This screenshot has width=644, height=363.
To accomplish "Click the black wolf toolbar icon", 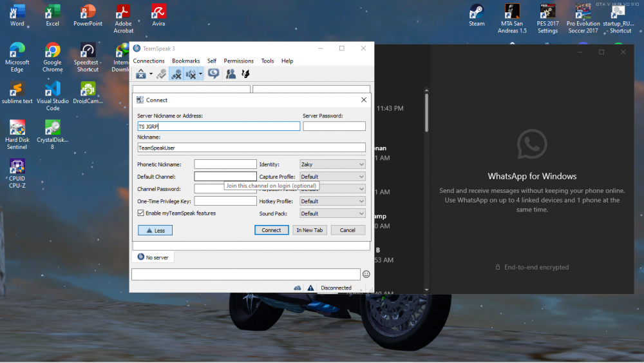I will (245, 74).
